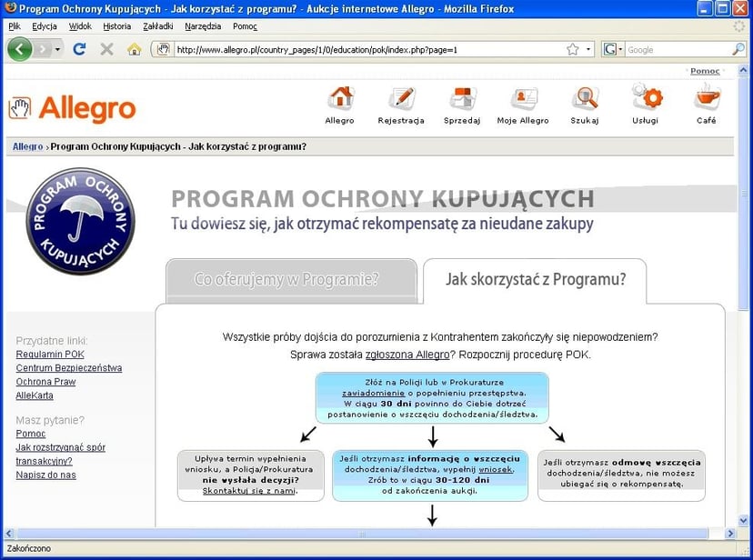Image resolution: width=753 pixels, height=560 pixels.
Task: Click the sidebar Pomoc link under 'Masz pytanie?'
Action: coord(31,434)
